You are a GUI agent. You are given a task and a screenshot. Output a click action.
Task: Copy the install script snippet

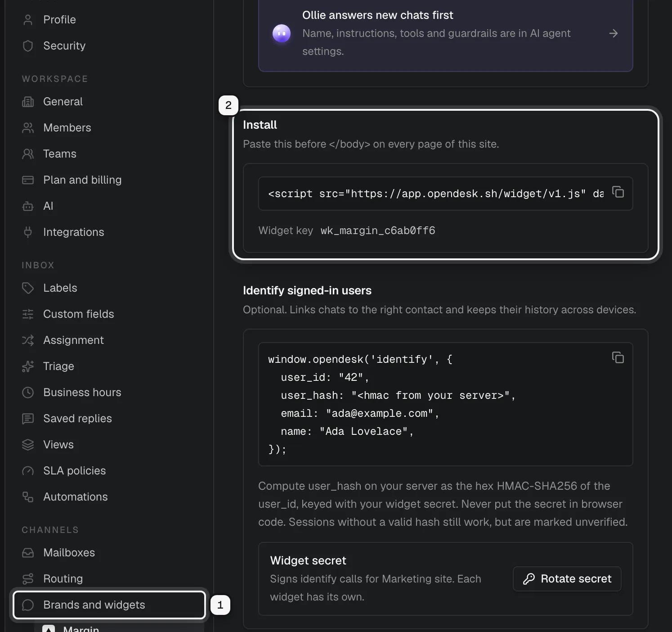tap(618, 192)
